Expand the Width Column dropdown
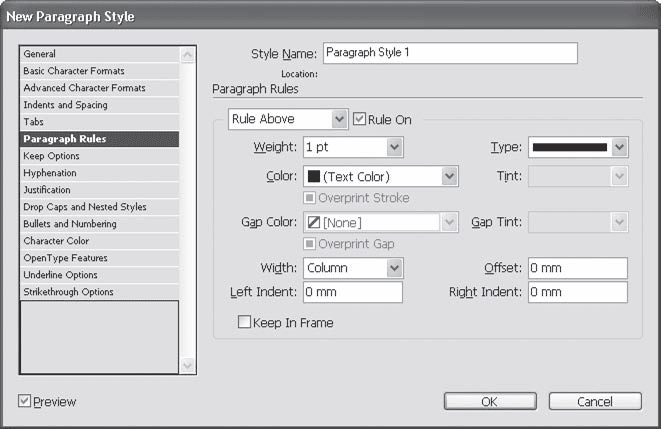 click(x=394, y=268)
